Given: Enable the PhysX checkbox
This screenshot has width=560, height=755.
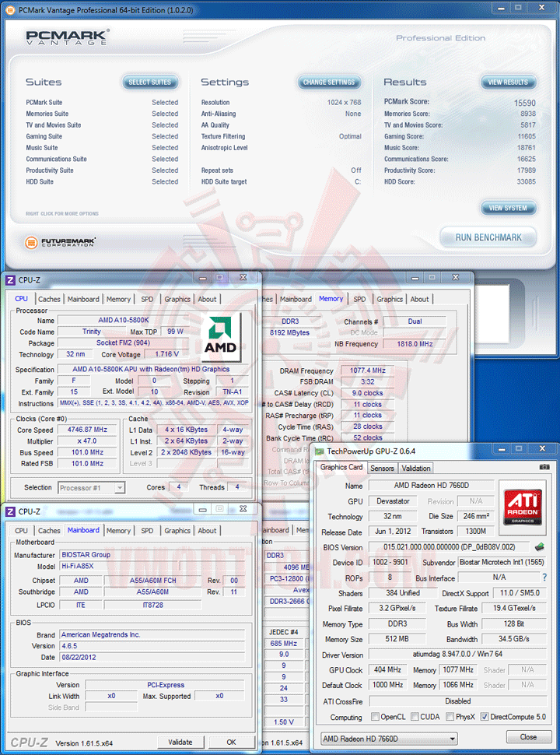Looking at the screenshot, I should coord(450,717).
